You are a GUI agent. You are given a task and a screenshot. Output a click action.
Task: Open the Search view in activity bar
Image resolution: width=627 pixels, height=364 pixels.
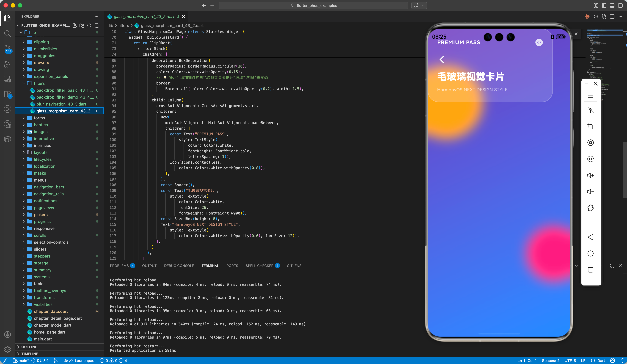(8, 33)
